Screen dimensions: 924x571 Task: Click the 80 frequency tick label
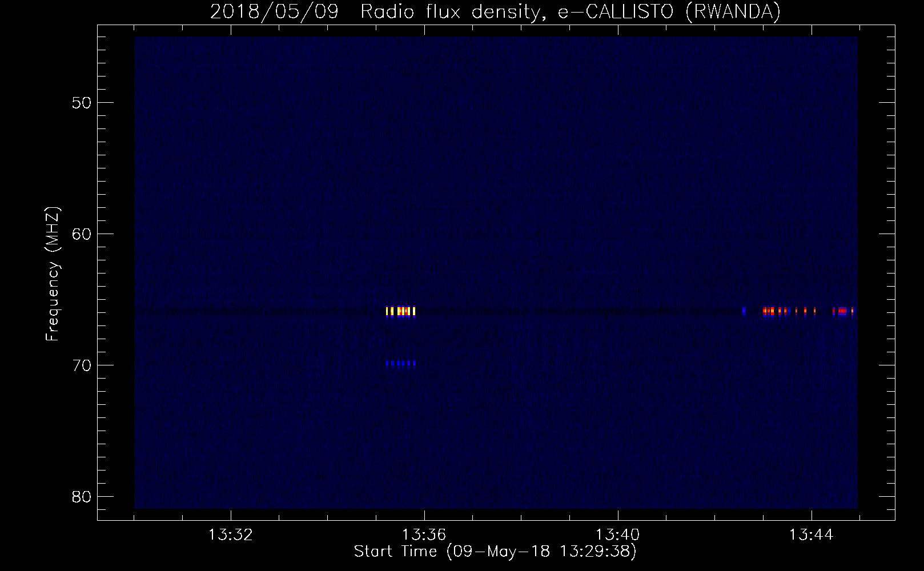[x=82, y=497]
